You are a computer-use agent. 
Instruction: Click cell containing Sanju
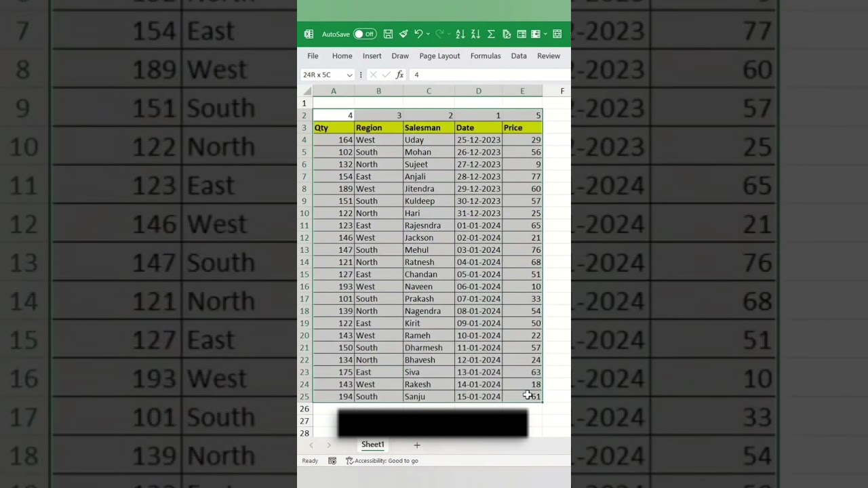pos(429,396)
